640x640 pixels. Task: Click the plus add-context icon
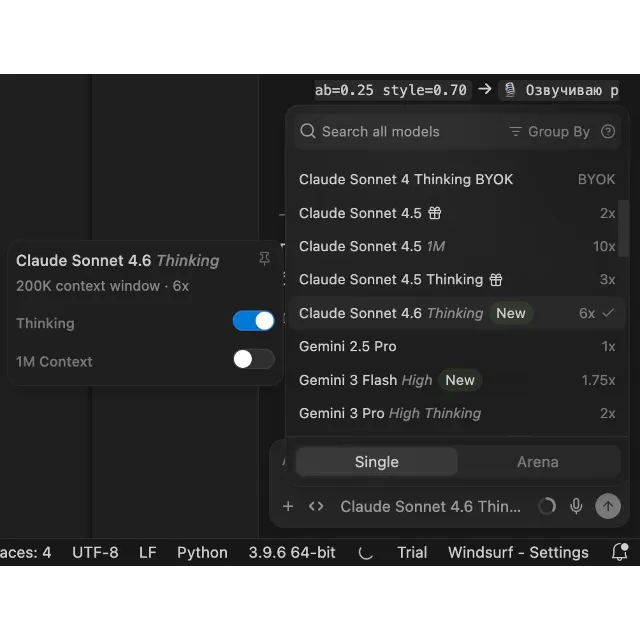click(288, 506)
